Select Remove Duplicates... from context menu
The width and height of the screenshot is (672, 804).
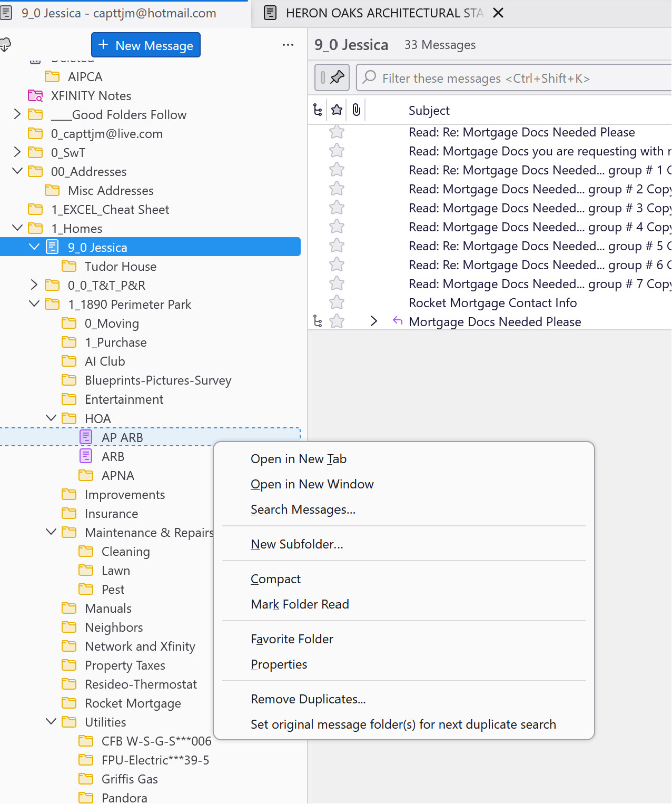308,699
